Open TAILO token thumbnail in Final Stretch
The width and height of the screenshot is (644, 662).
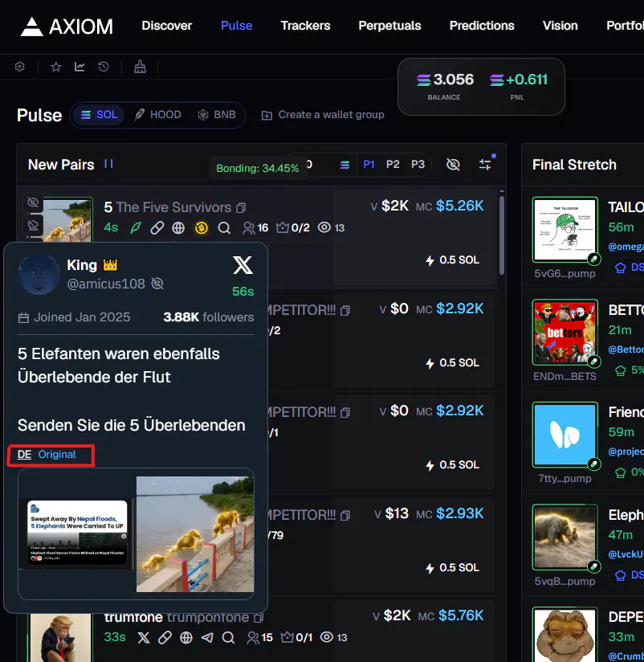click(565, 230)
